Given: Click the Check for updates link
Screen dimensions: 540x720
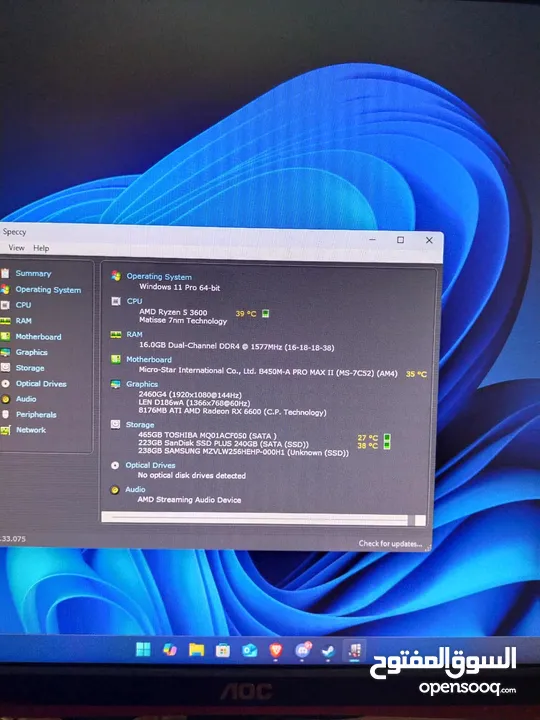Looking at the screenshot, I should click(x=390, y=544).
